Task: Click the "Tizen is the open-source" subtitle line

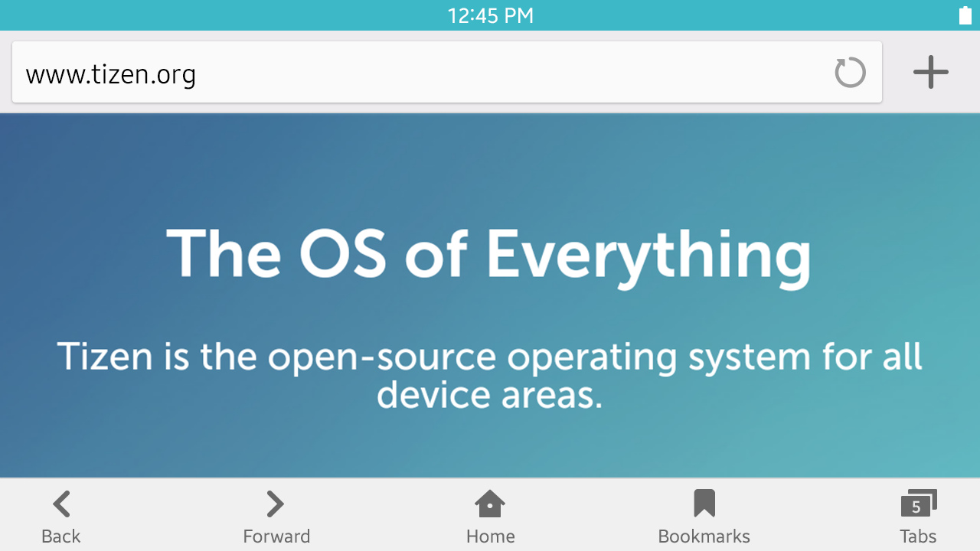Action: [490, 357]
